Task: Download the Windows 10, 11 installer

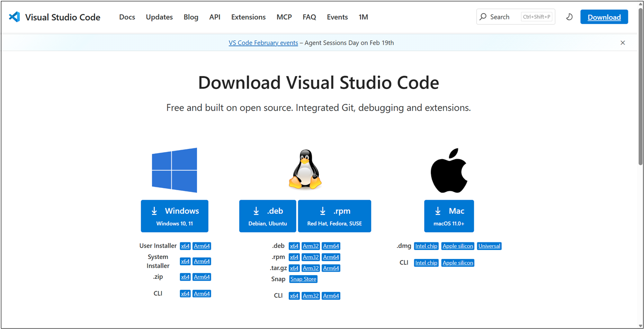Action: pos(174,216)
